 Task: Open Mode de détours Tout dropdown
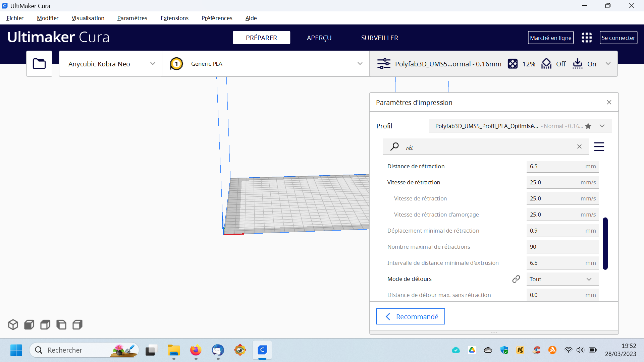(562, 279)
